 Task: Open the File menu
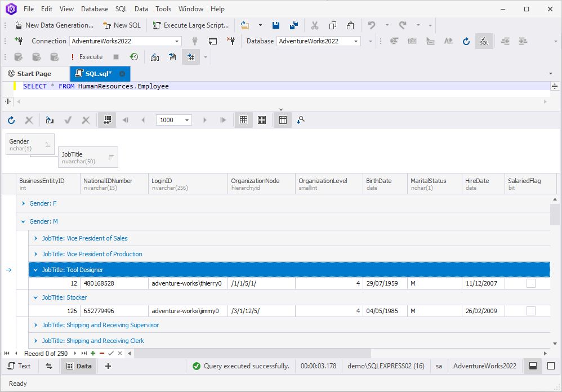29,9
